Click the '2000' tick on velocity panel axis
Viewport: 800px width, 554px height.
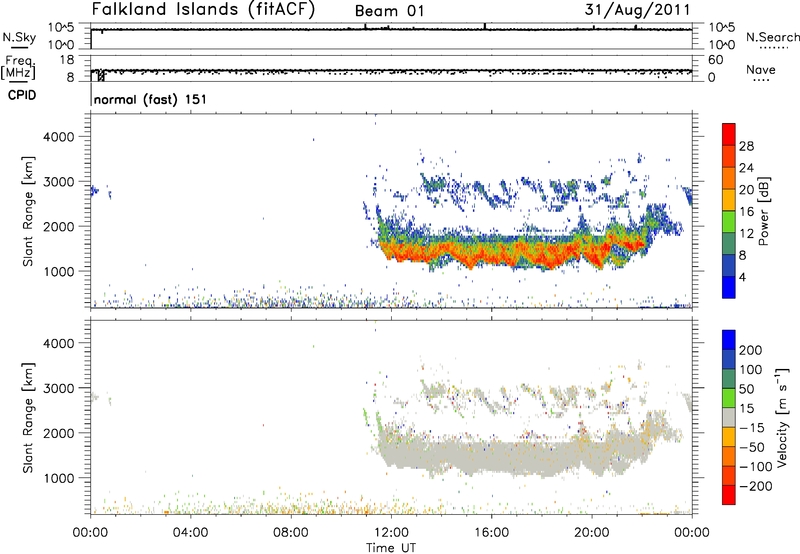click(x=58, y=433)
